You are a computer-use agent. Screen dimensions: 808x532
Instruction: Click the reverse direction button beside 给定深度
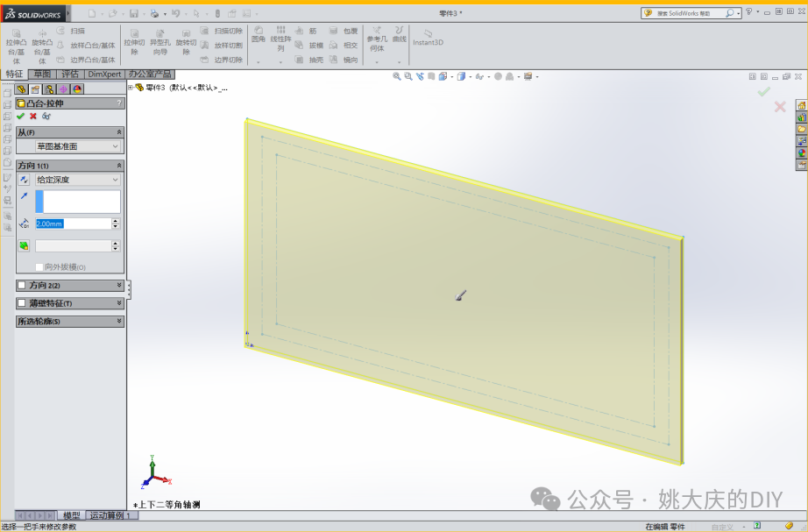[24, 180]
